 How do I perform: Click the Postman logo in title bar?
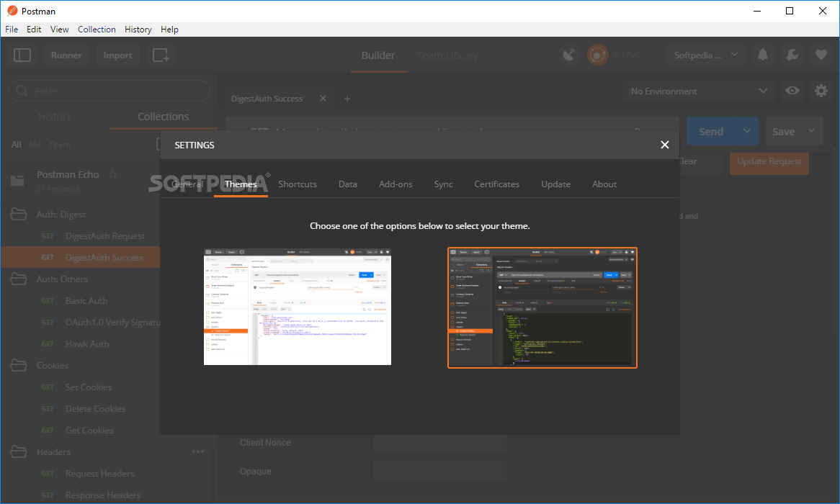pos(12,11)
